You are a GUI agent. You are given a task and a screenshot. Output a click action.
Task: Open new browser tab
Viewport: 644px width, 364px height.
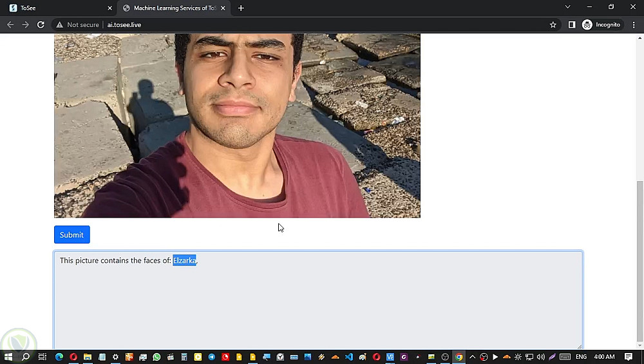coord(241,8)
